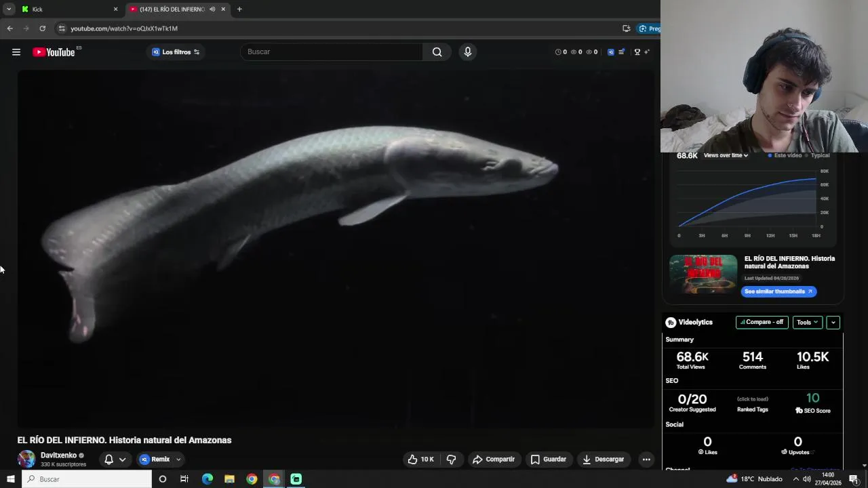Image resolution: width=868 pixels, height=488 pixels.
Task: Open Los filtros button
Action: coord(176,52)
